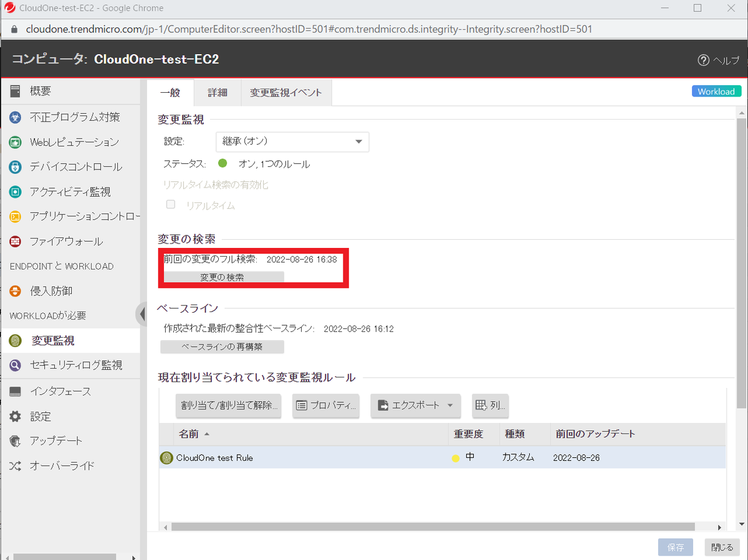
Task: Open the 変更監視イベント tab
Action: 286,92
